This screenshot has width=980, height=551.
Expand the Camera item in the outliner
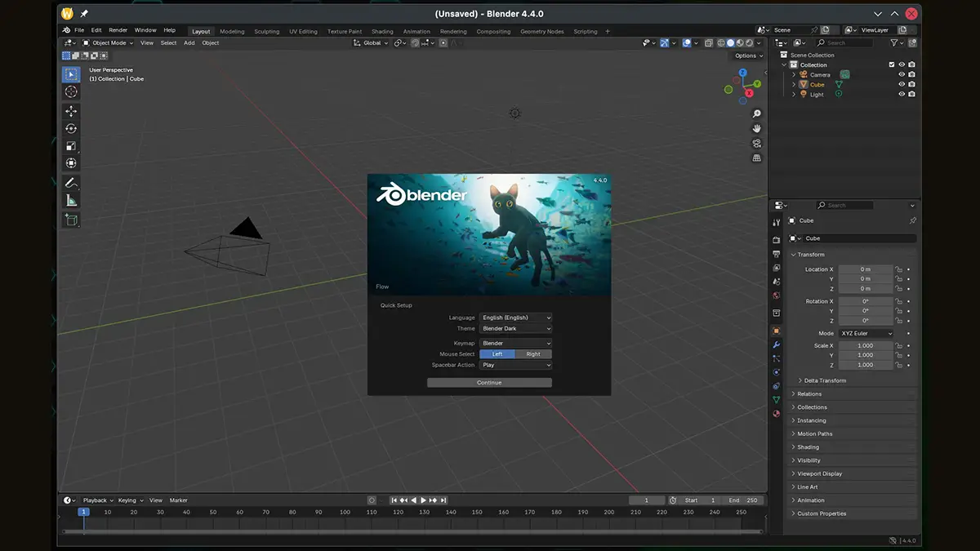click(x=794, y=74)
